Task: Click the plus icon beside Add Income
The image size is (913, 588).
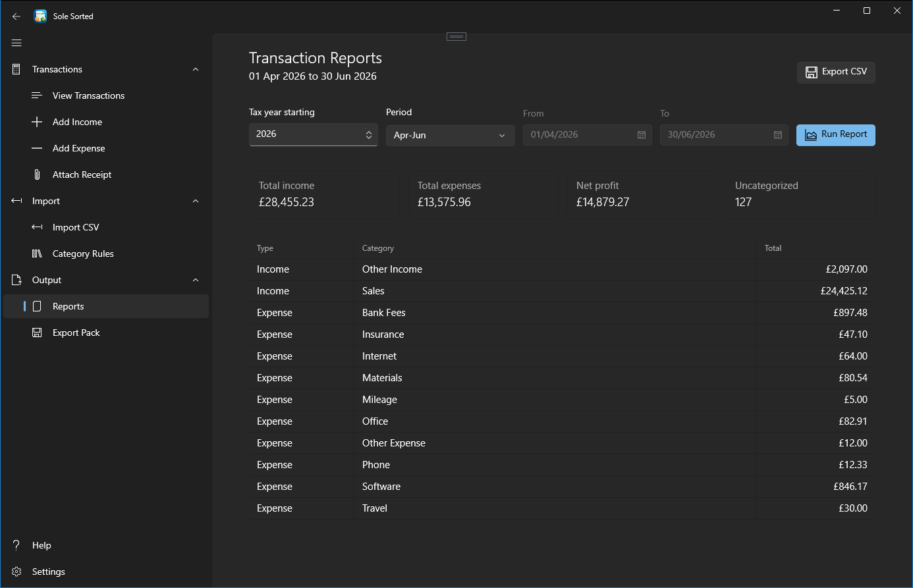Action: (37, 122)
